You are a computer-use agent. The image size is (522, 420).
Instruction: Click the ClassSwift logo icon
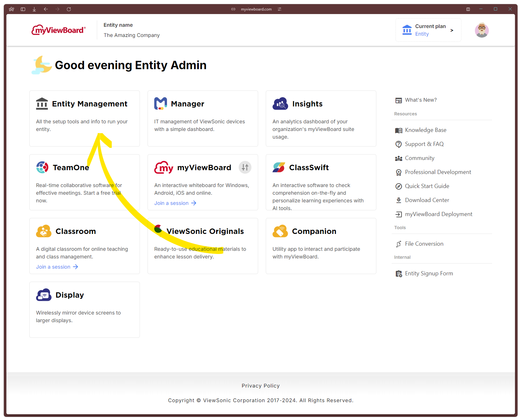pyautogui.click(x=279, y=167)
